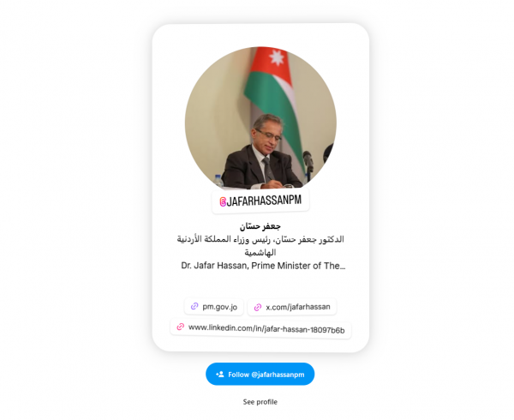Expand the truncated bio at the ellipsis
The width and height of the screenshot is (514, 420).
(343, 267)
